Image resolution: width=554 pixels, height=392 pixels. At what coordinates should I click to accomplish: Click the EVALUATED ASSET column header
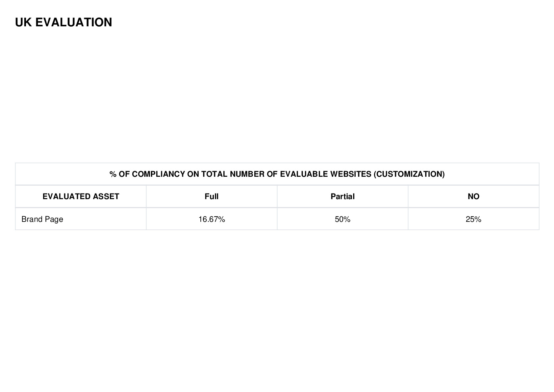81,196
